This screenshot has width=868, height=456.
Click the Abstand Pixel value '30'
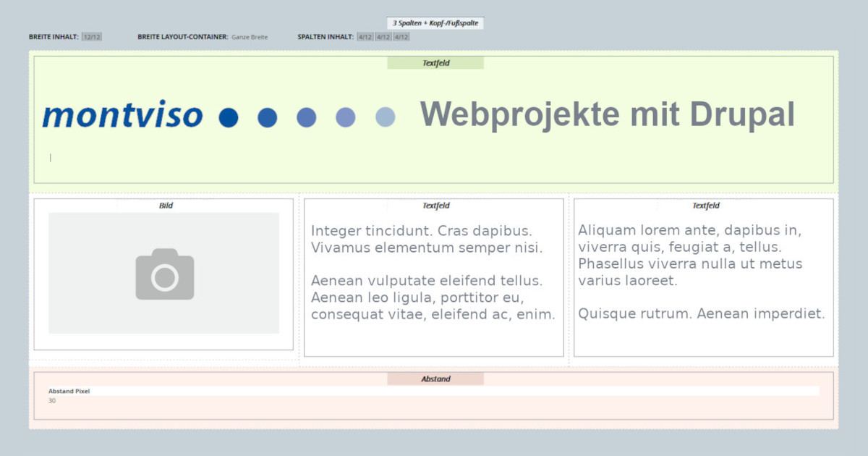click(x=52, y=400)
